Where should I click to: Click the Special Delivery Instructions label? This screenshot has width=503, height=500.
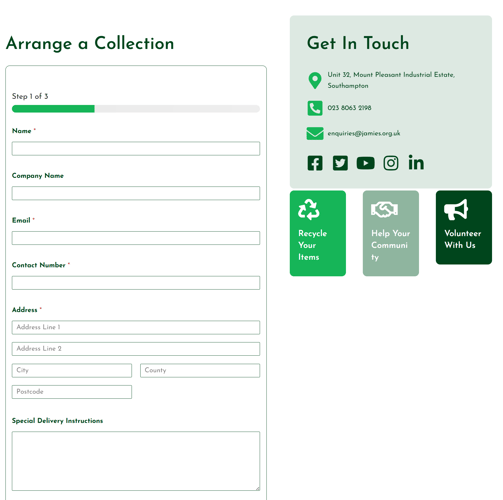point(57,421)
